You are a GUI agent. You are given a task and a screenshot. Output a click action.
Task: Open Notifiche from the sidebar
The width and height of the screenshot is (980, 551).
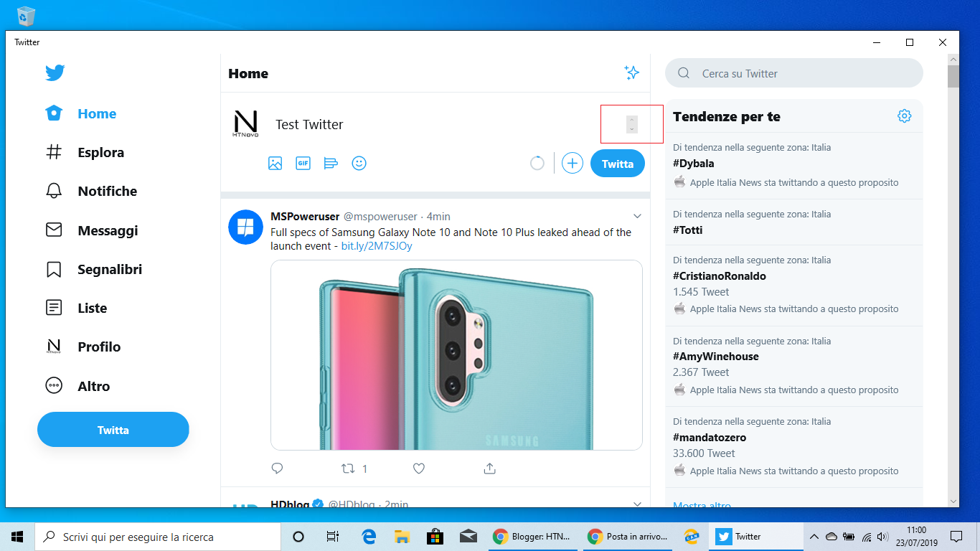point(91,191)
